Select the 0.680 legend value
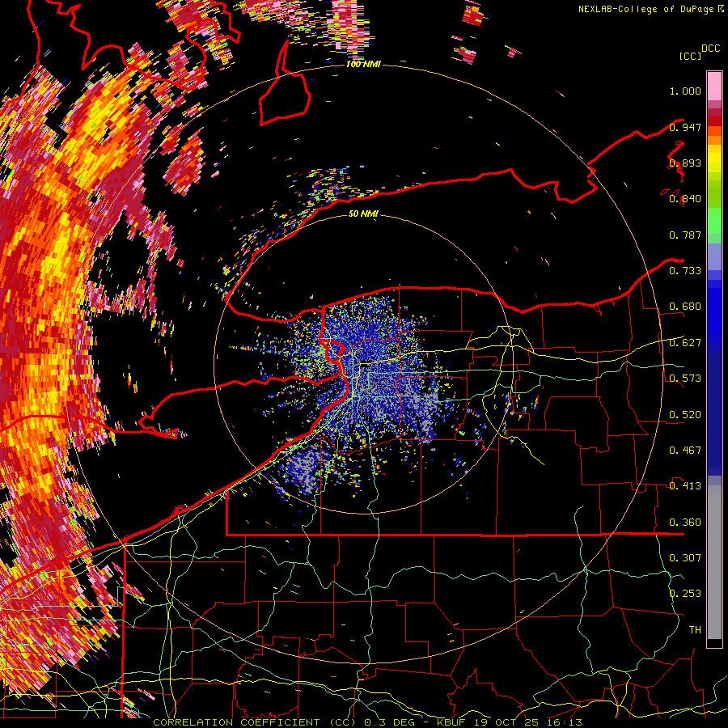 [x=685, y=307]
